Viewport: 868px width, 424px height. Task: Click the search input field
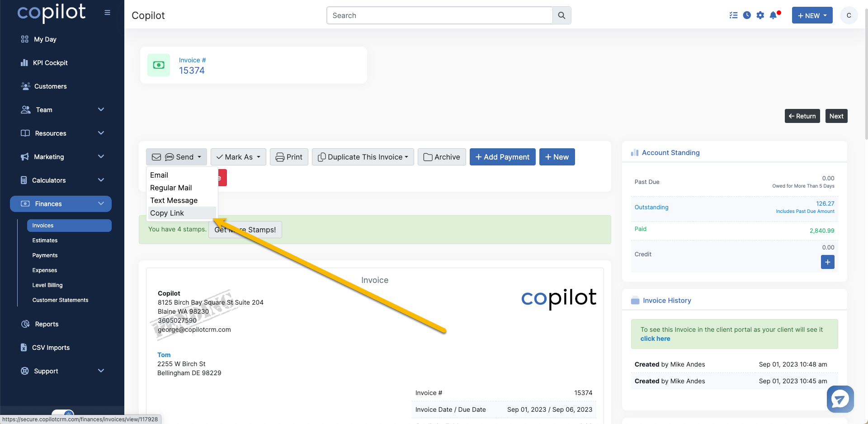pyautogui.click(x=439, y=15)
